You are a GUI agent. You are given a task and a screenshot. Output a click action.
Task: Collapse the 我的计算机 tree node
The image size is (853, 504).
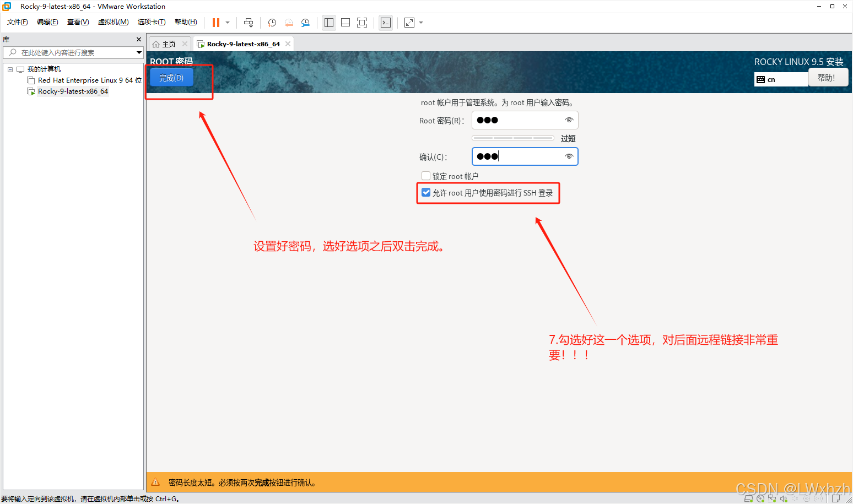[10, 69]
